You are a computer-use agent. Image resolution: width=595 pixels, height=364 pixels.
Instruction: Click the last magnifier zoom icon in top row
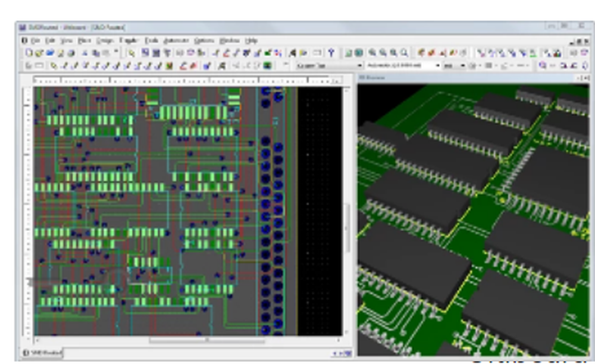click(405, 53)
